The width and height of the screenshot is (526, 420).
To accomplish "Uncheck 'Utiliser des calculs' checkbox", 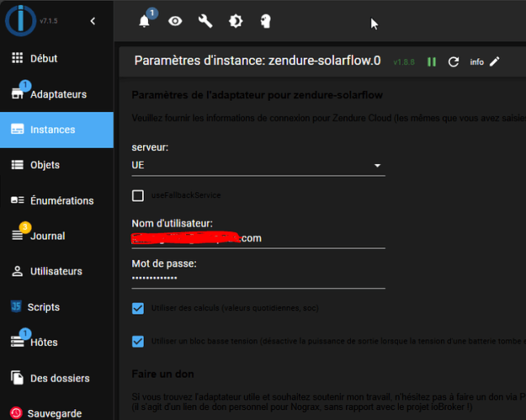I will 139,308.
